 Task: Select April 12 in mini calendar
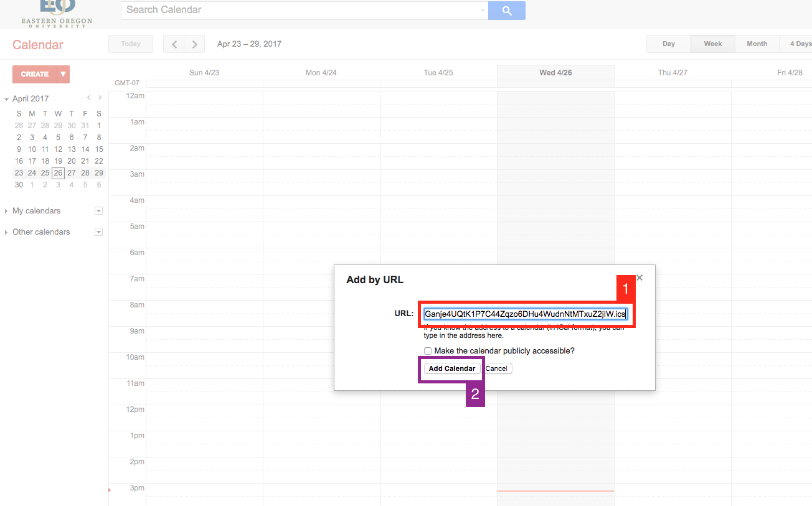pos(59,149)
